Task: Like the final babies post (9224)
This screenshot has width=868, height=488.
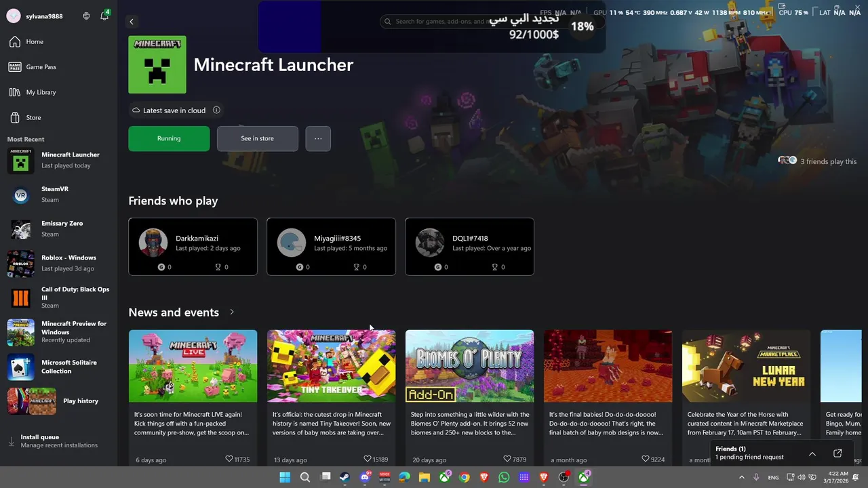Action: pyautogui.click(x=645, y=459)
